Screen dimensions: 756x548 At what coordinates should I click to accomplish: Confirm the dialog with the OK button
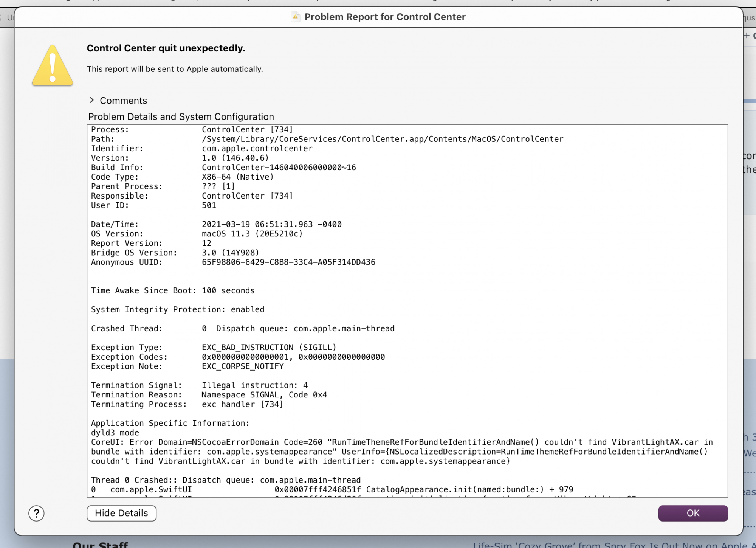692,513
